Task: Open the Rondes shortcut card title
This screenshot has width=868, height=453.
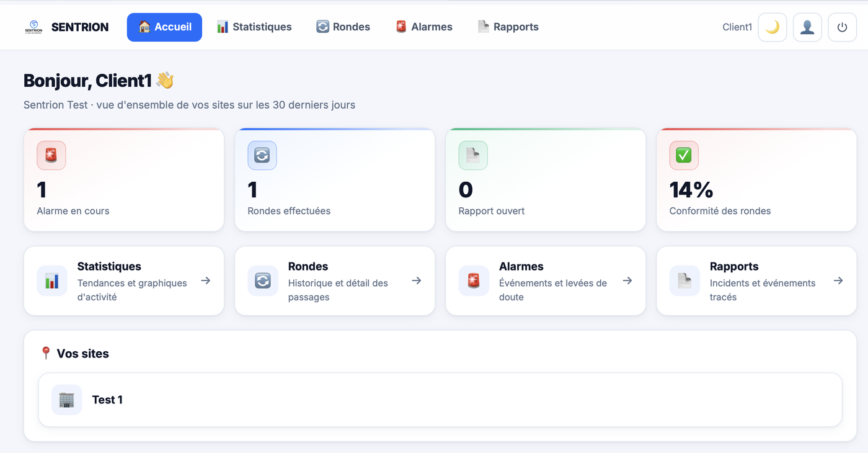Action: [x=308, y=266]
